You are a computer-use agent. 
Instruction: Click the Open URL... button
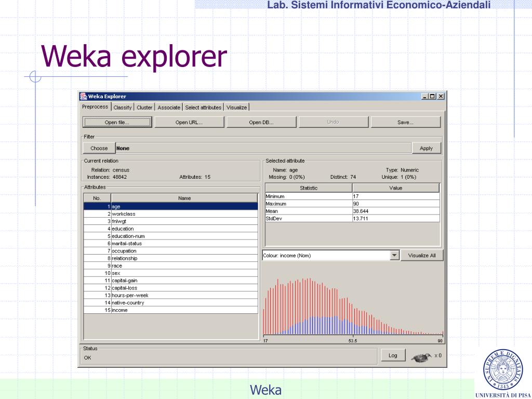[189, 122]
